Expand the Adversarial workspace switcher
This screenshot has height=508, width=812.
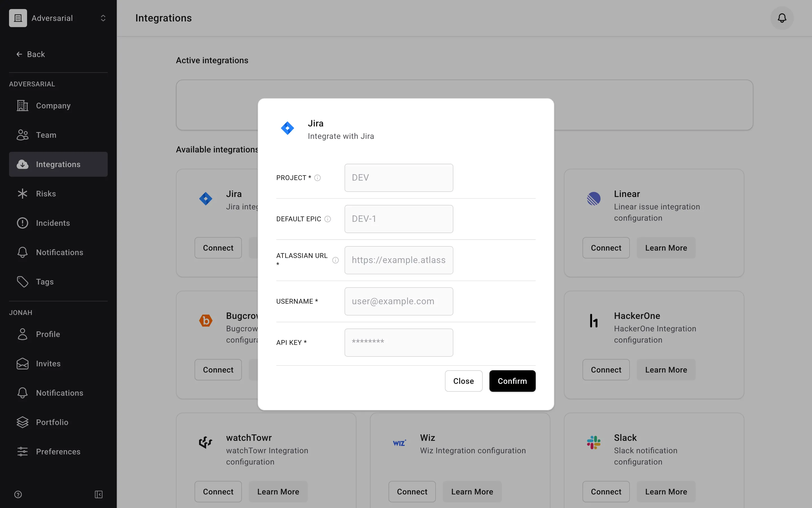pos(103,18)
